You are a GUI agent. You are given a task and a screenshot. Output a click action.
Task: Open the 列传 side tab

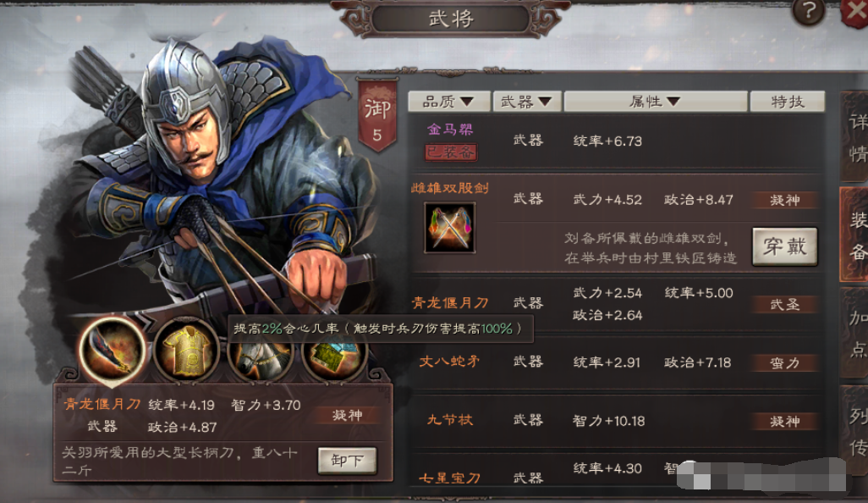[855, 431]
